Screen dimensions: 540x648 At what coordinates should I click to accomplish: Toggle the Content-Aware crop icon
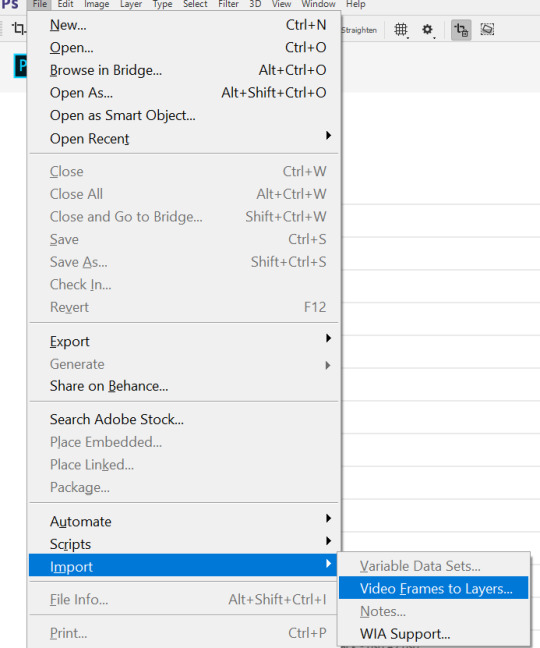[x=488, y=29]
